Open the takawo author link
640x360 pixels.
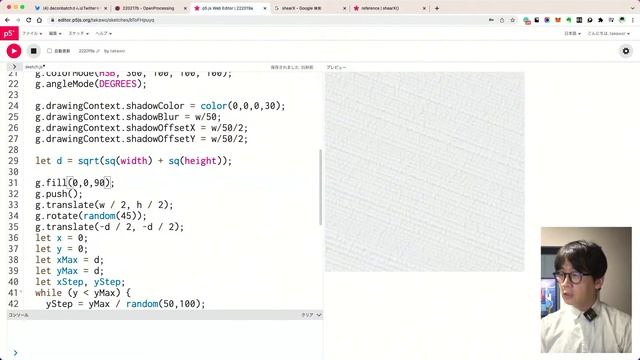click(x=117, y=51)
